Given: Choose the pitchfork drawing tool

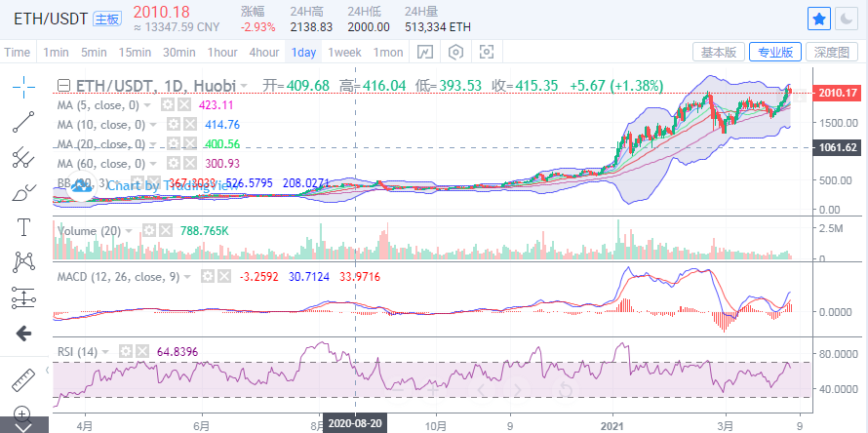Looking at the screenshot, I should [x=23, y=157].
